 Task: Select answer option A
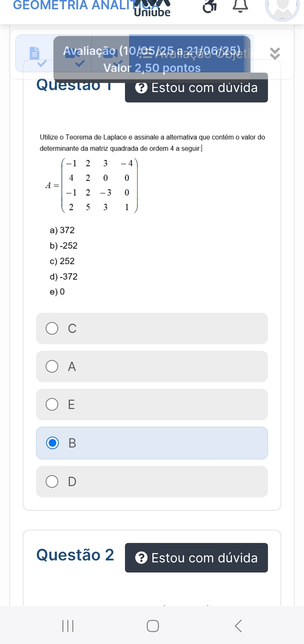pos(152,366)
